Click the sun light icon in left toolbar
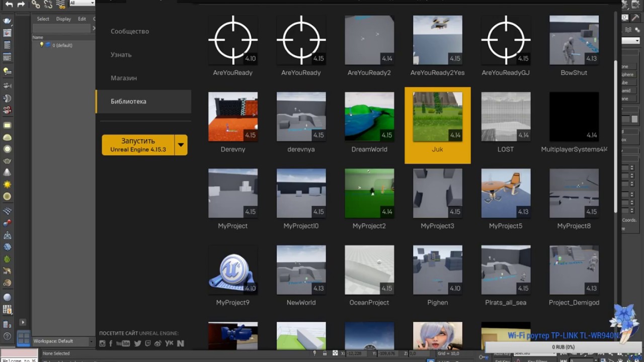Screen dimensions: 644x362 (x=7, y=185)
